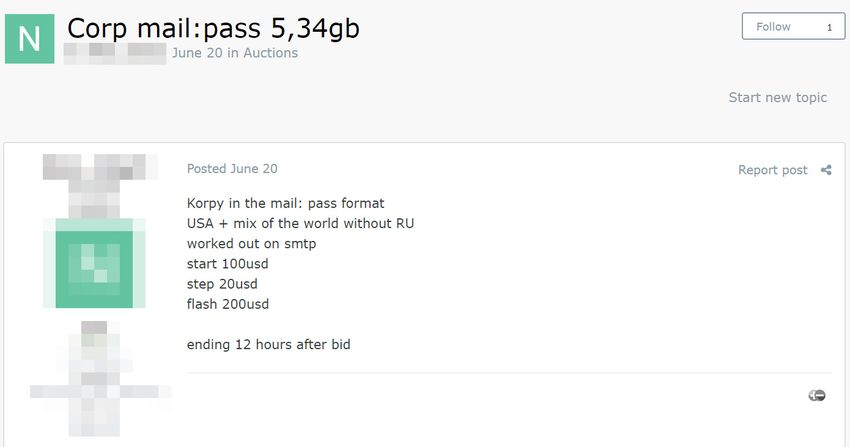Screen dimensions: 850x447
Task: Click the 'step 20usd' text line
Action: 222,284
